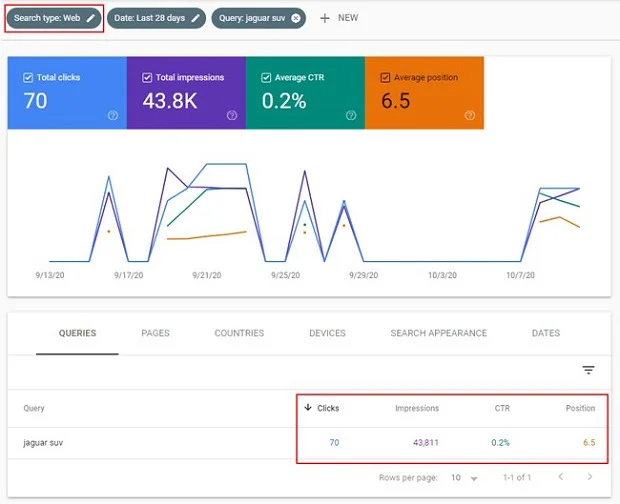Remove the Query jaguar suv filter

(296, 18)
